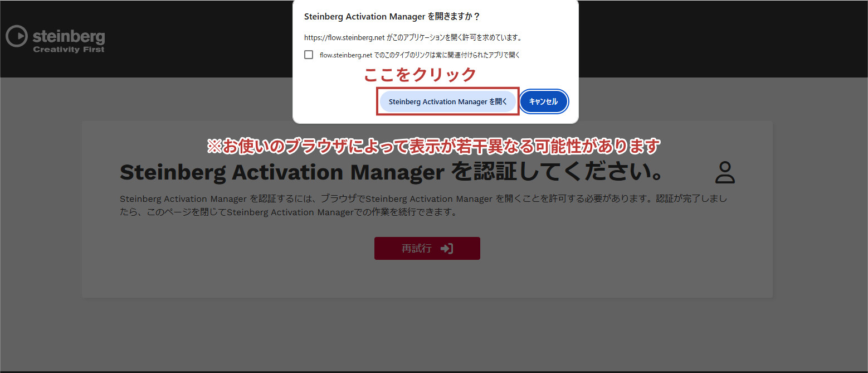Click the dialog title 'Steinberg Activation Manager を開きますか？'

click(x=392, y=17)
